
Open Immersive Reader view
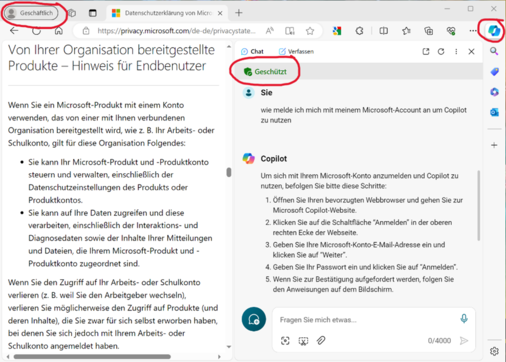click(290, 31)
